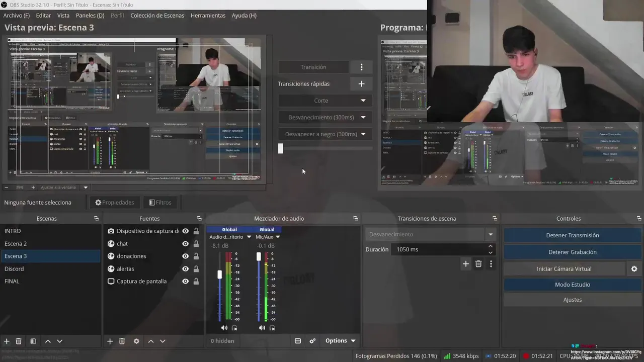Image resolution: width=644 pixels, height=362 pixels.
Task: Delete selected source with trash icon
Action: point(122,341)
